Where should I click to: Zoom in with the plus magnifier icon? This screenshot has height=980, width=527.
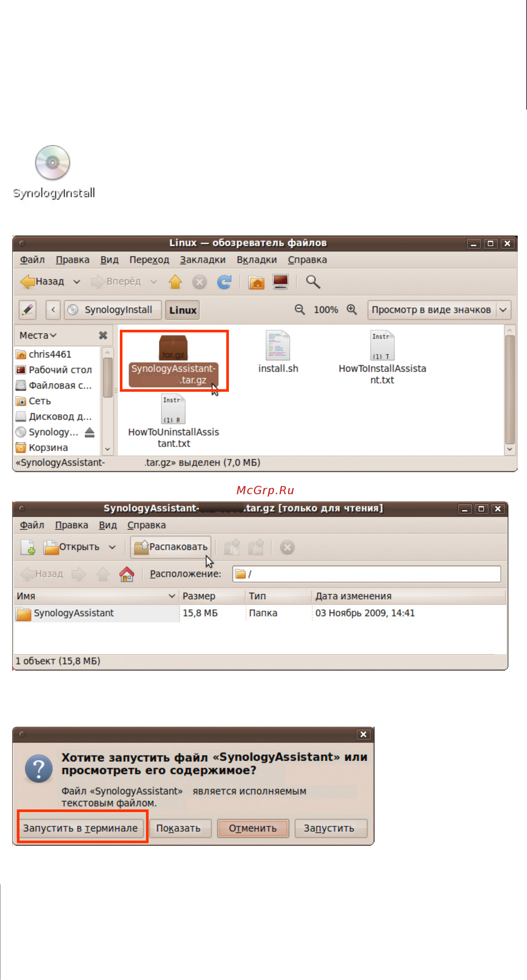point(352,310)
